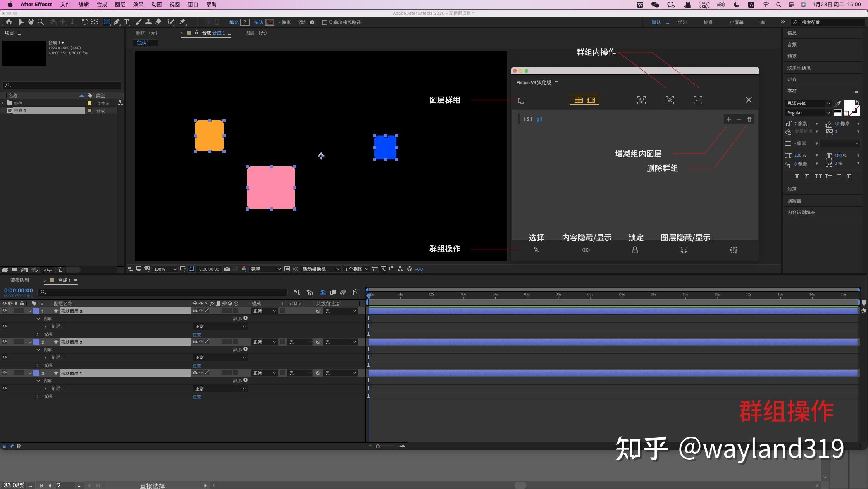Select the Rounded Rectangle shape tool
The image size is (868, 489).
107,22
